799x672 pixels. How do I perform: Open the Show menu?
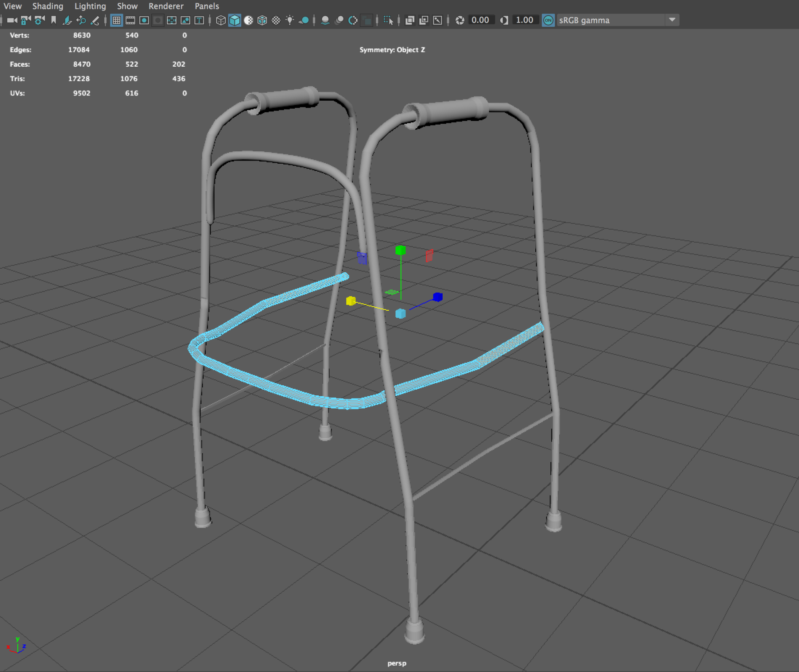pos(127,6)
